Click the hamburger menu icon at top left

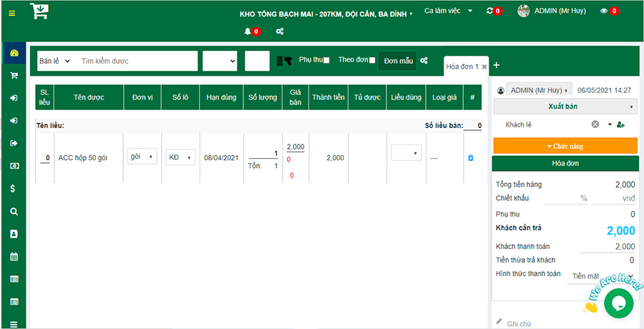pyautogui.click(x=11, y=13)
